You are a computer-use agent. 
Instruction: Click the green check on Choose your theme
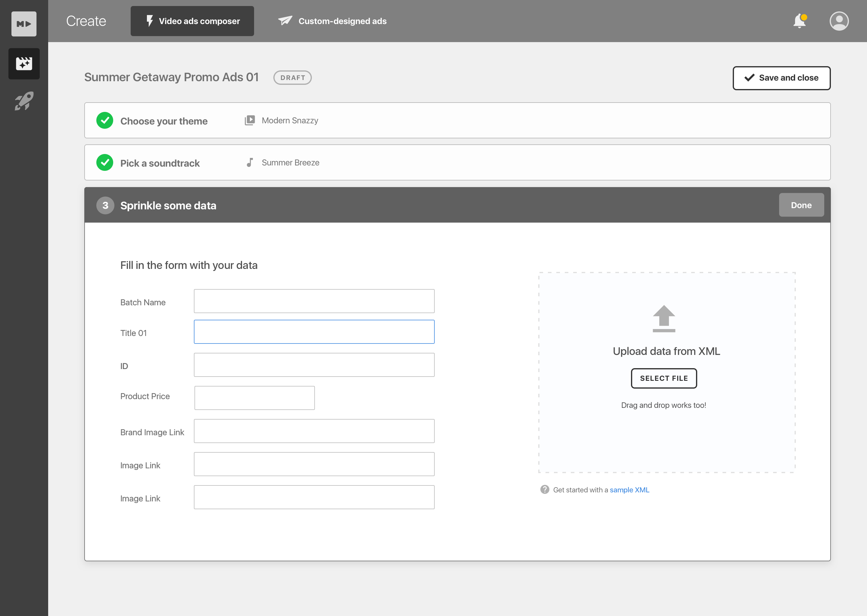click(105, 121)
